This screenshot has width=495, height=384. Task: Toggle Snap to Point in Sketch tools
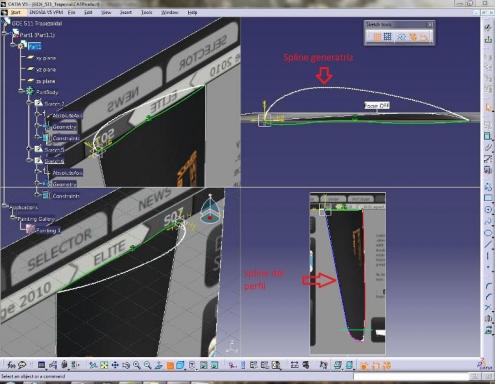point(387,37)
